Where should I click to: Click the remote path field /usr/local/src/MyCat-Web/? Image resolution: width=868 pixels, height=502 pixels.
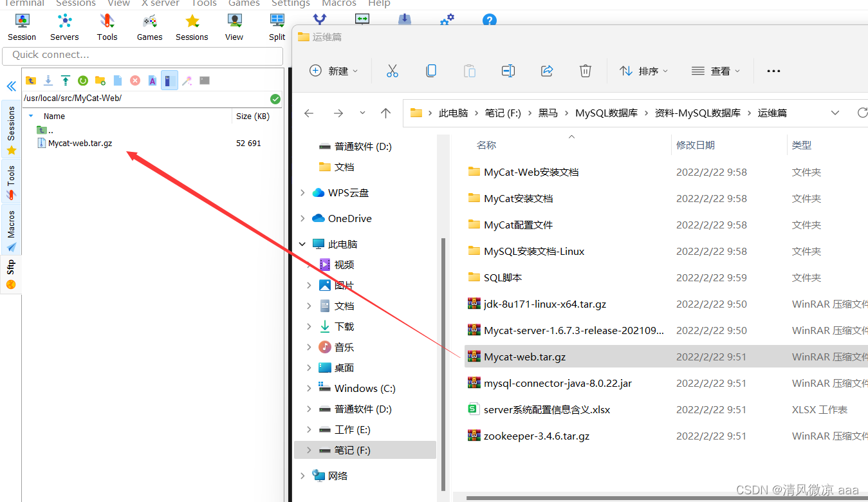click(145, 98)
